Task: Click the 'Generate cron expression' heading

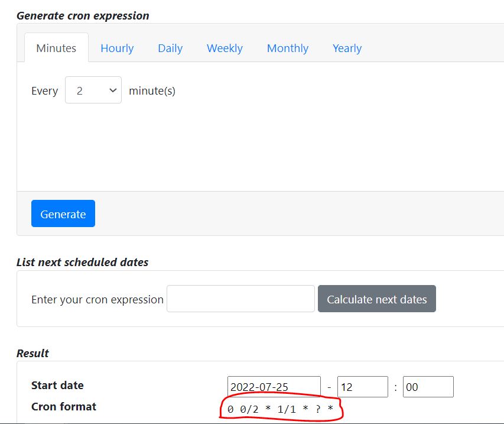Action: pyautogui.click(x=83, y=16)
